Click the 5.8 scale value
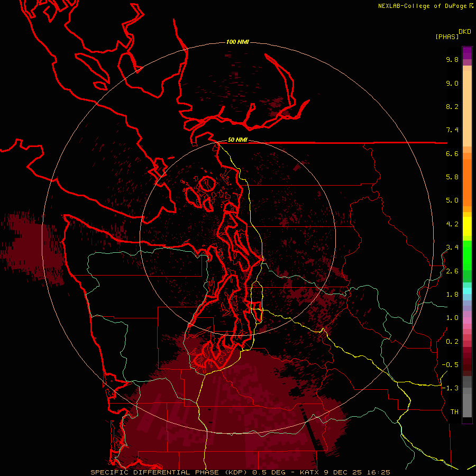This screenshot has height=476, width=476. (x=452, y=177)
